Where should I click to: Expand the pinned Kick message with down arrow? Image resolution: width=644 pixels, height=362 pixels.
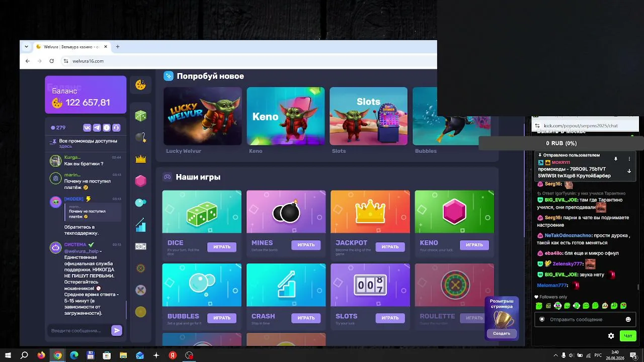tap(629, 171)
